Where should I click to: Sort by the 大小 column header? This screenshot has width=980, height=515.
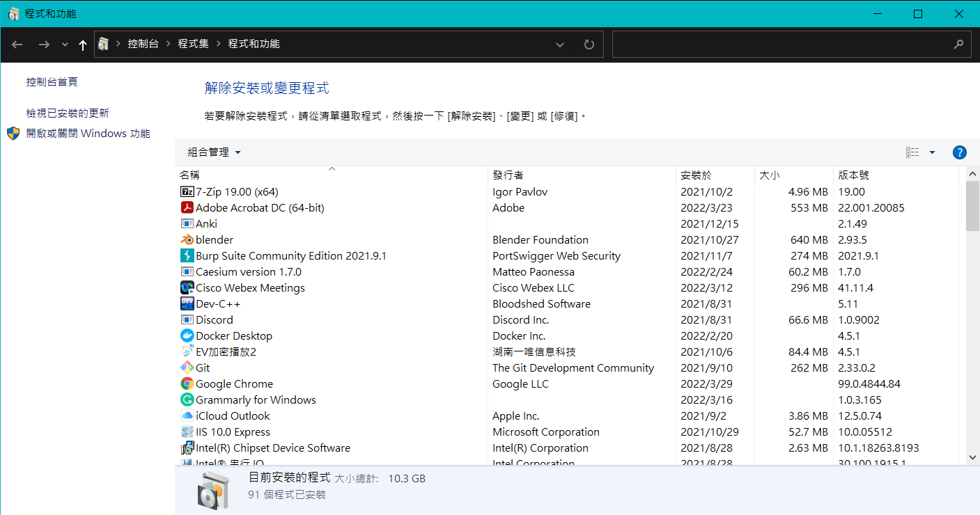point(794,175)
